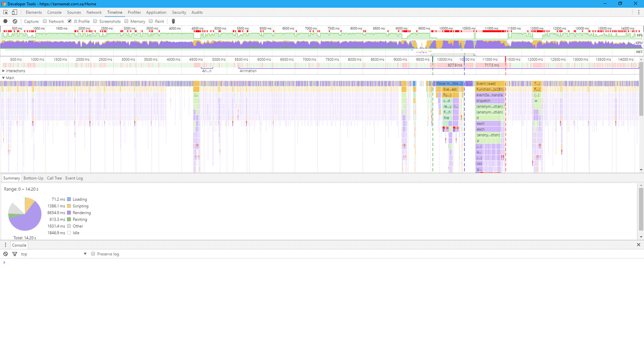Click the purple Rendering legend swatch
This screenshot has height=349, width=644.
pyautogui.click(x=69, y=213)
